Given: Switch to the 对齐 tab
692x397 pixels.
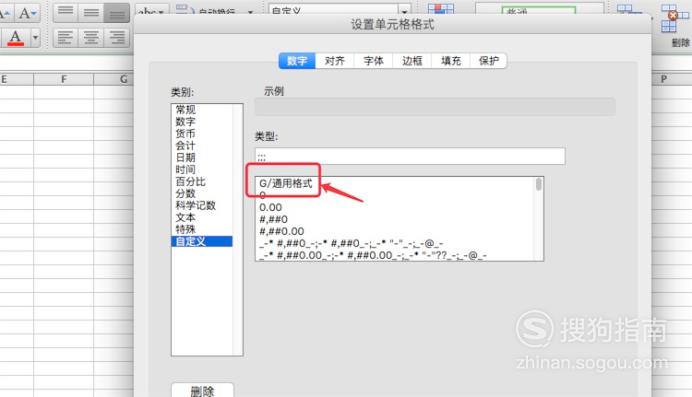Looking at the screenshot, I should 335,61.
